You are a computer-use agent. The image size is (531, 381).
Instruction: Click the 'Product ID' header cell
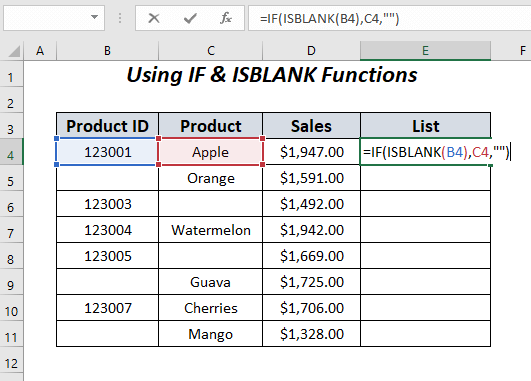tap(107, 126)
